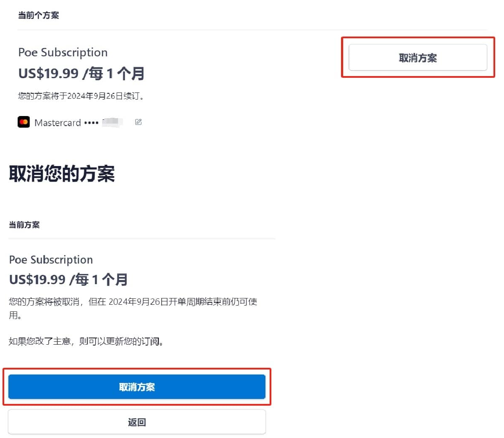Click the white outlined 取消方案 button
The width and height of the screenshot is (504, 438).
[x=417, y=58]
